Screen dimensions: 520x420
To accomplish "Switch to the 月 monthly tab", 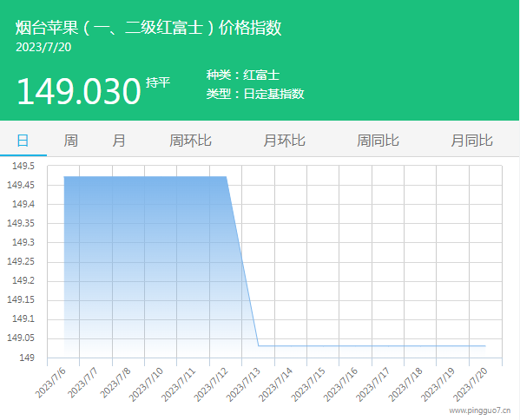I will click(119, 141).
